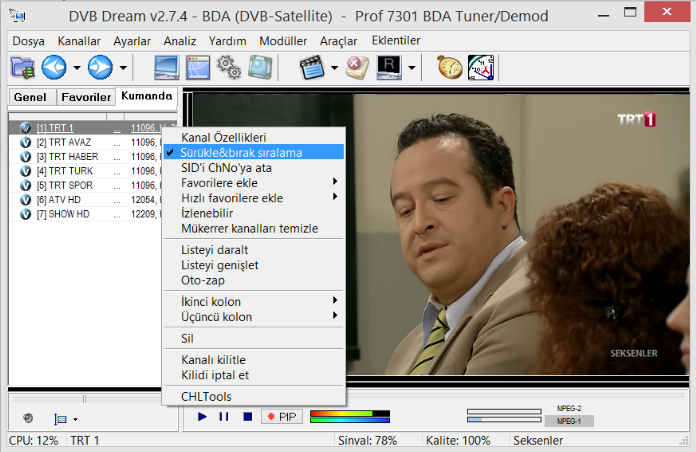
Task: Go to next channel blue arrow
Action: pos(100,67)
